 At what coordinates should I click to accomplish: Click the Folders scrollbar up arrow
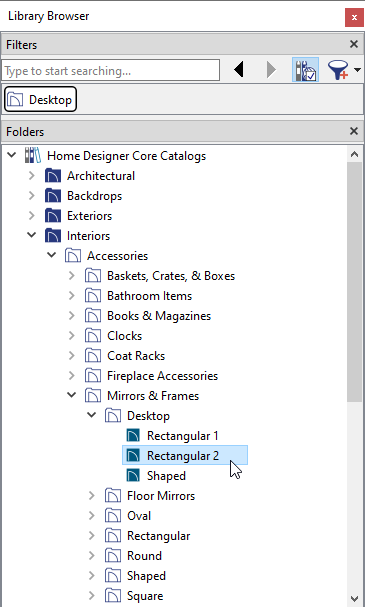point(355,154)
